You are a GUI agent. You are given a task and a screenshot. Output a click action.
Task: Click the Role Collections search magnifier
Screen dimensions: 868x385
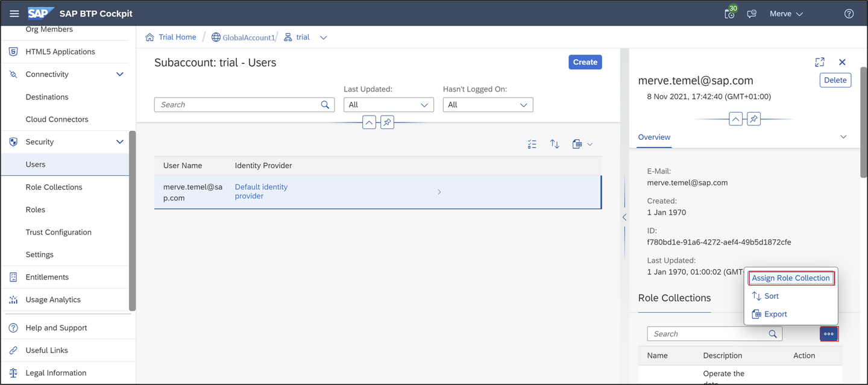click(x=773, y=334)
